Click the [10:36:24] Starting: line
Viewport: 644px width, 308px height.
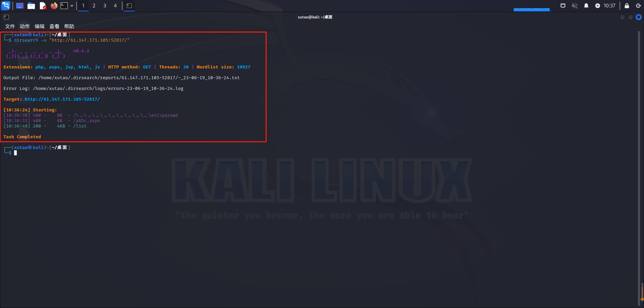pyautogui.click(x=30, y=110)
